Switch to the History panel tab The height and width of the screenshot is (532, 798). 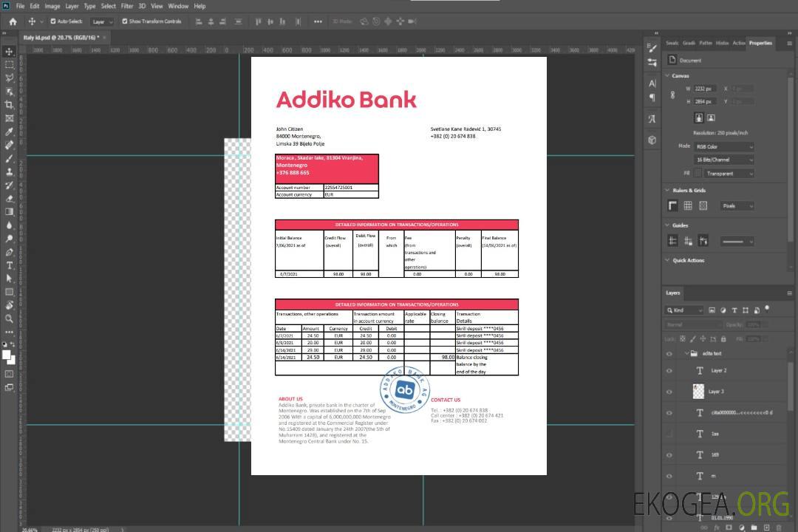tap(722, 44)
